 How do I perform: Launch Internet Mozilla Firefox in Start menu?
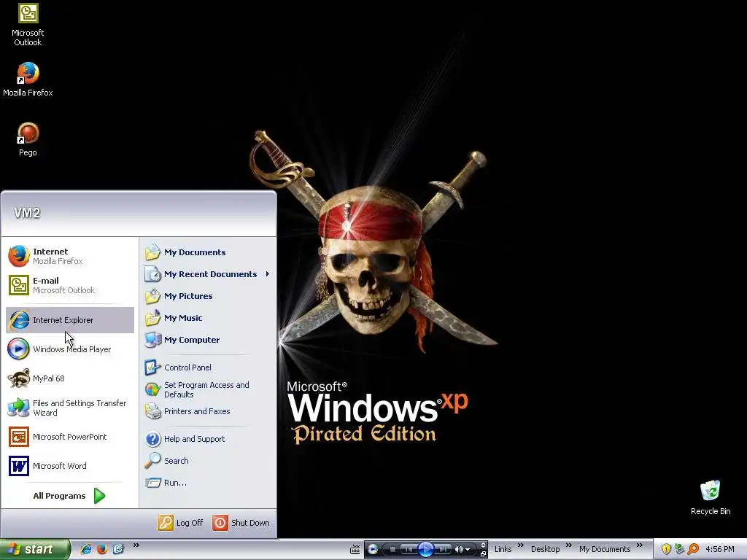(69, 256)
